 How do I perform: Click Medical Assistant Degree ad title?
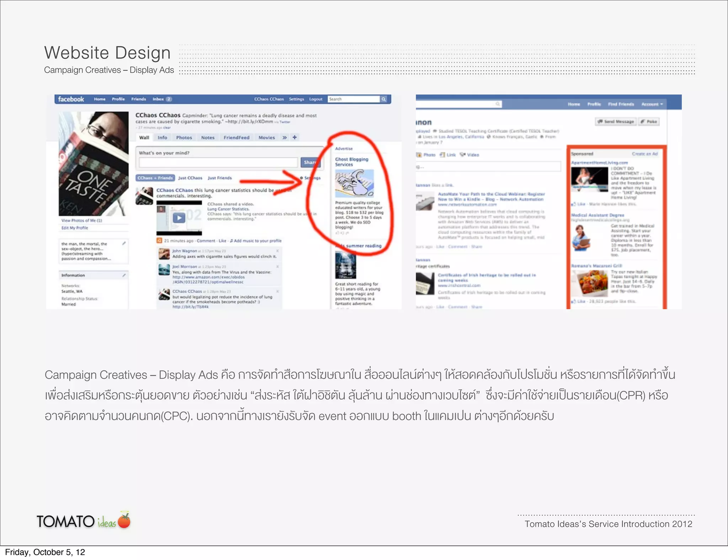tap(598, 215)
